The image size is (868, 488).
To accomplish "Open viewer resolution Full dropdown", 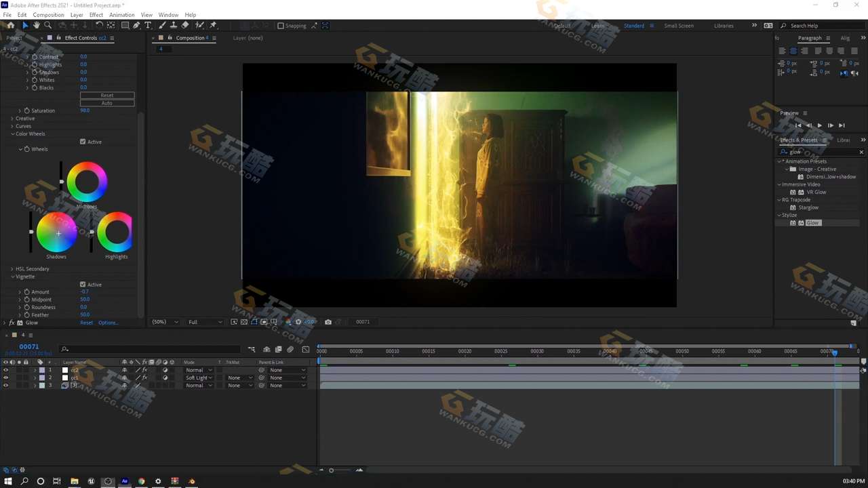I will tap(205, 322).
